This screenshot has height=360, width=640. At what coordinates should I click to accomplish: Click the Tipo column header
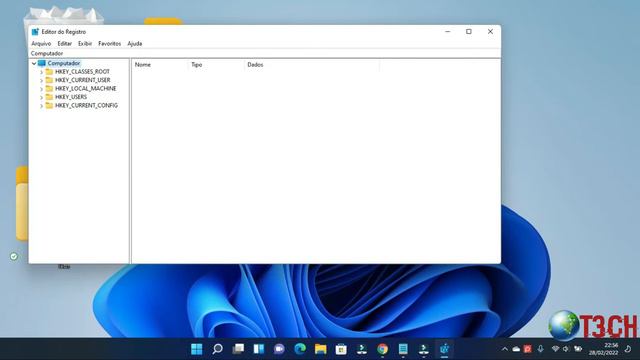click(x=216, y=65)
